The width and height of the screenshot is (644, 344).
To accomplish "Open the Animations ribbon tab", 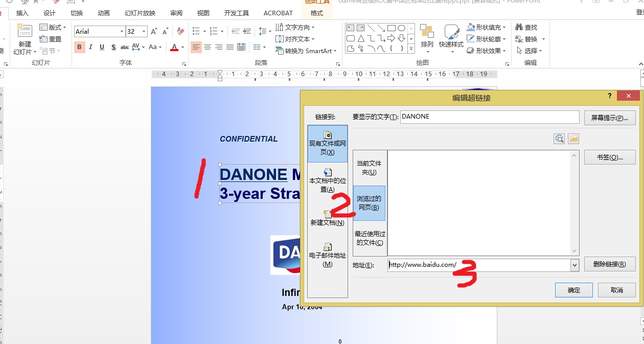I will [x=104, y=13].
